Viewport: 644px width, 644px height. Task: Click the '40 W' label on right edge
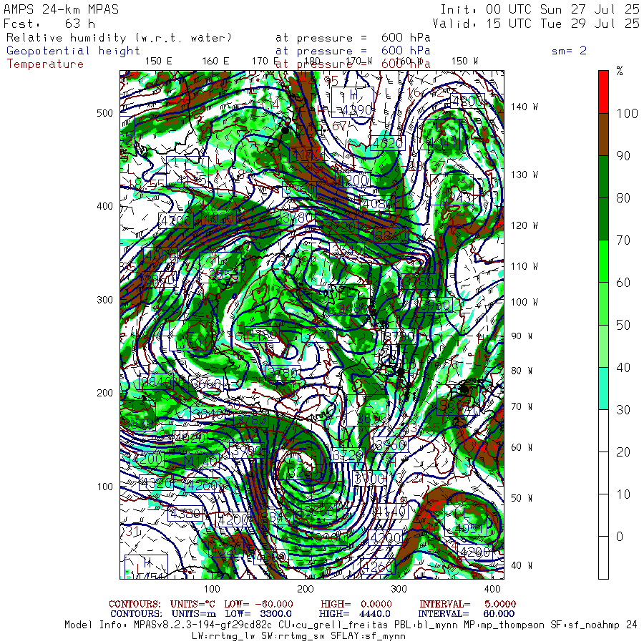coord(521,565)
